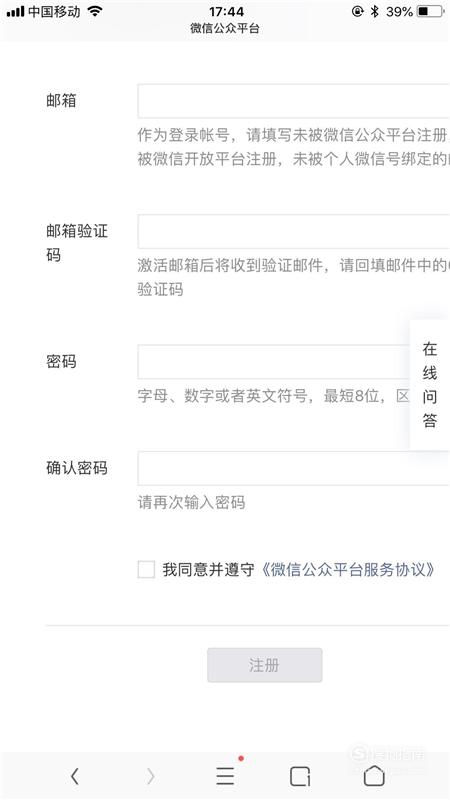Open the 在线问答 side panel

pyautogui.click(x=430, y=385)
